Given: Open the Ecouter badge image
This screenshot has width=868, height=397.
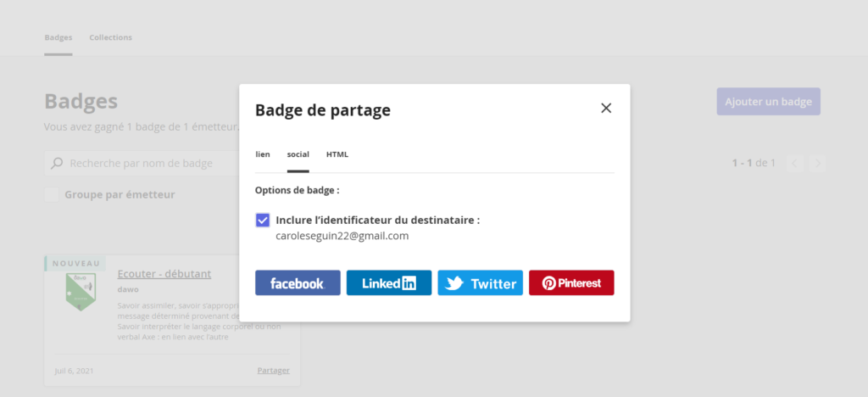Looking at the screenshot, I should pos(81,291).
